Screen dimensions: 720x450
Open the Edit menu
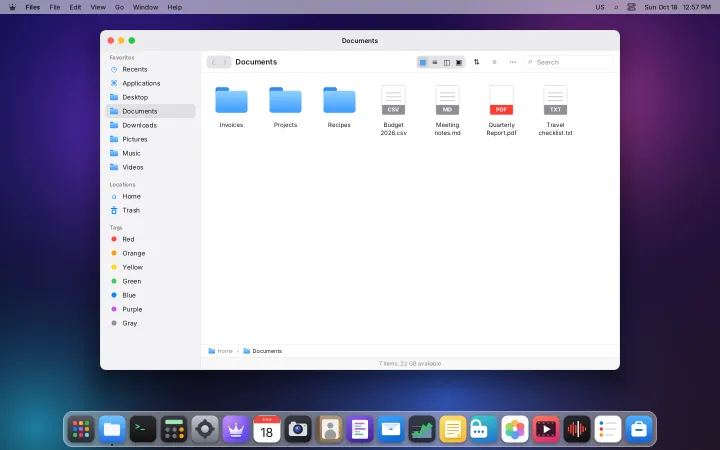coord(75,7)
